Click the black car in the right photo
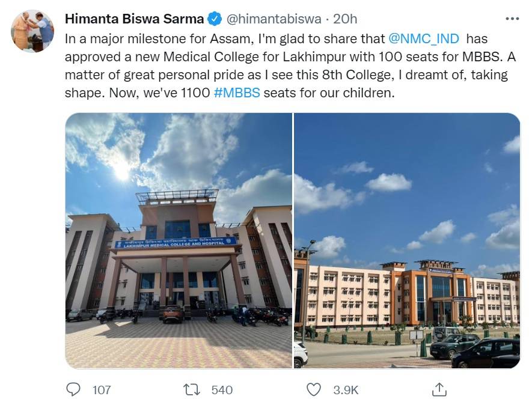The height and width of the screenshot is (399, 532). coord(486,353)
